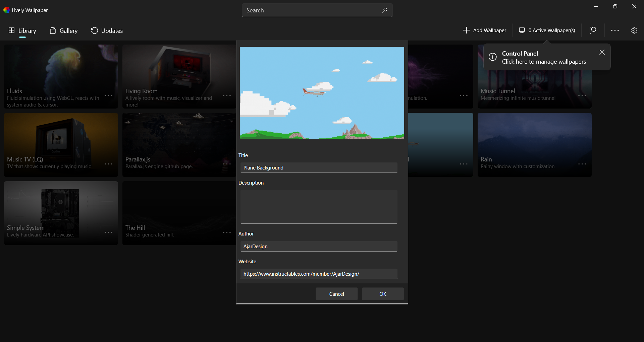The width and height of the screenshot is (644, 342).
Task: Select the Fluids wallpaper thumbnail
Action: (61, 76)
